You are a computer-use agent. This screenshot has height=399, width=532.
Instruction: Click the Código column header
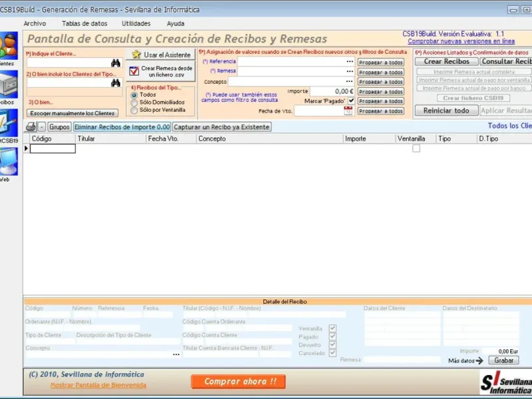(53, 138)
